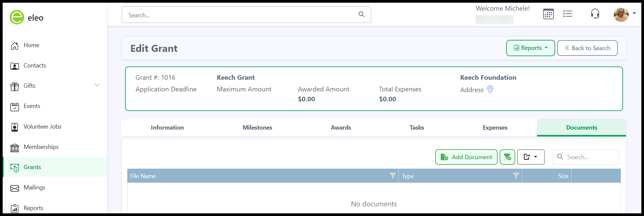Click the user profile avatar
Image resolution: width=644 pixels, height=216 pixels.
(621, 14)
